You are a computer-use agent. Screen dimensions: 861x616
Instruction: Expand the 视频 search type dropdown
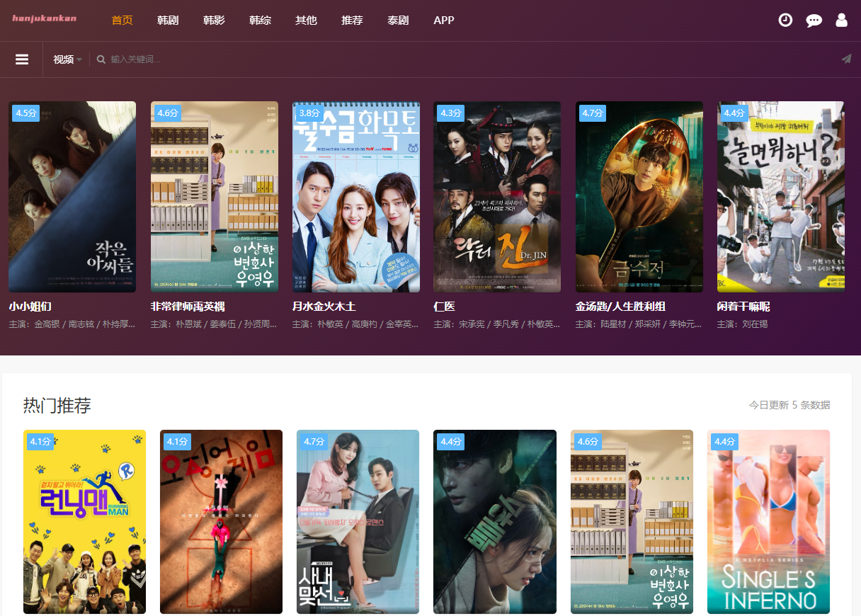[x=68, y=59]
